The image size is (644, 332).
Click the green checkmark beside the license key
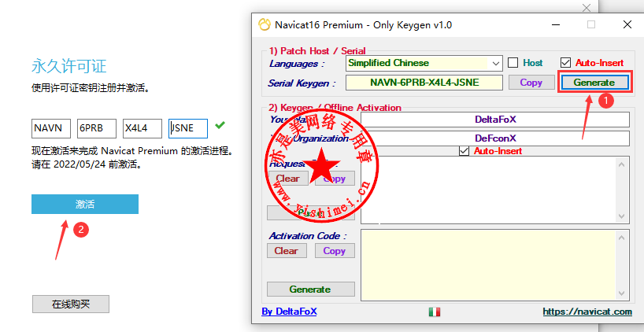tap(220, 125)
